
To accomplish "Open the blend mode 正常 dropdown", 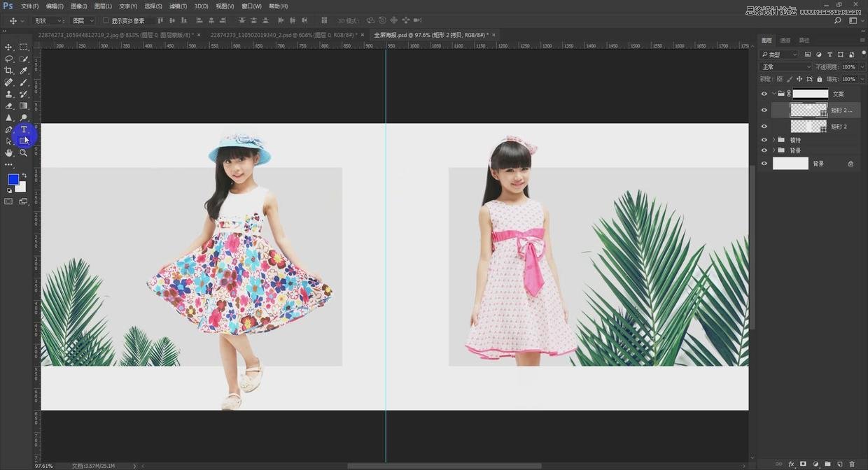I will pos(785,67).
